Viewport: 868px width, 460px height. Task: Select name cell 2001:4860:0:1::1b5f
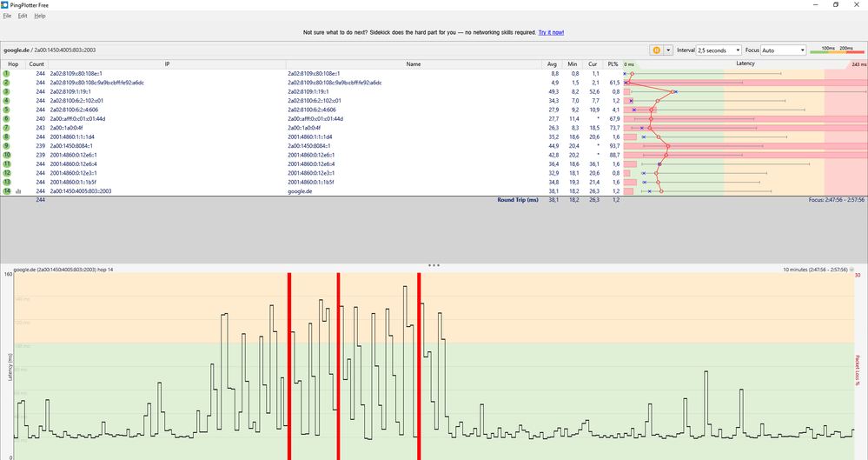point(310,182)
